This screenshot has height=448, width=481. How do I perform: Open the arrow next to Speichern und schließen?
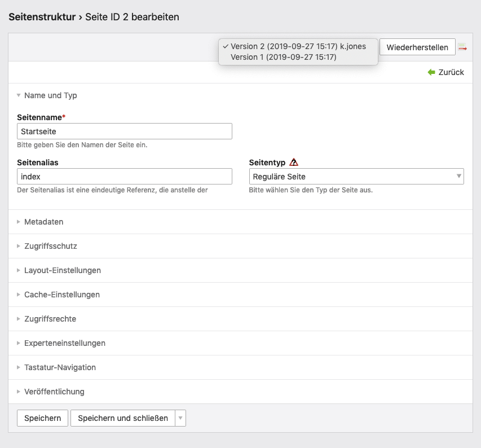[180, 418]
